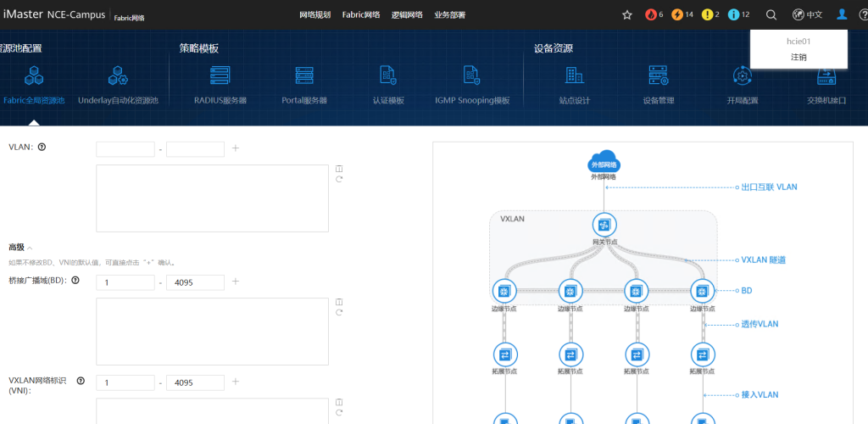Switch language via 中文 selector
The width and height of the screenshot is (868, 424).
tap(807, 14)
